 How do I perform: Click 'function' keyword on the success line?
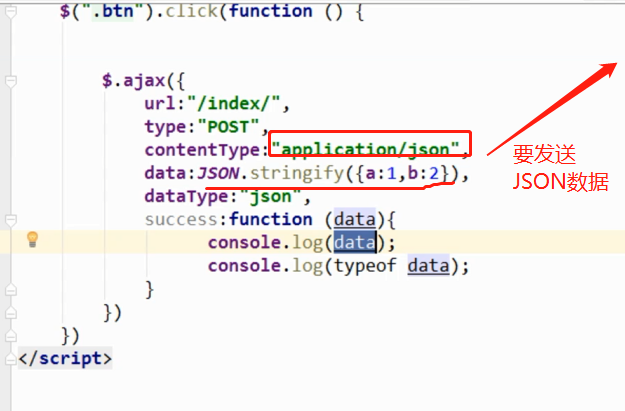pos(271,219)
